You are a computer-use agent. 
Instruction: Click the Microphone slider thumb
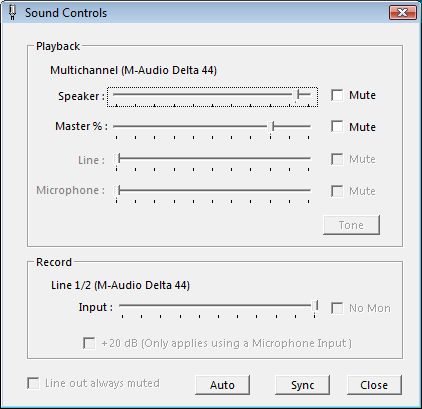tap(118, 191)
